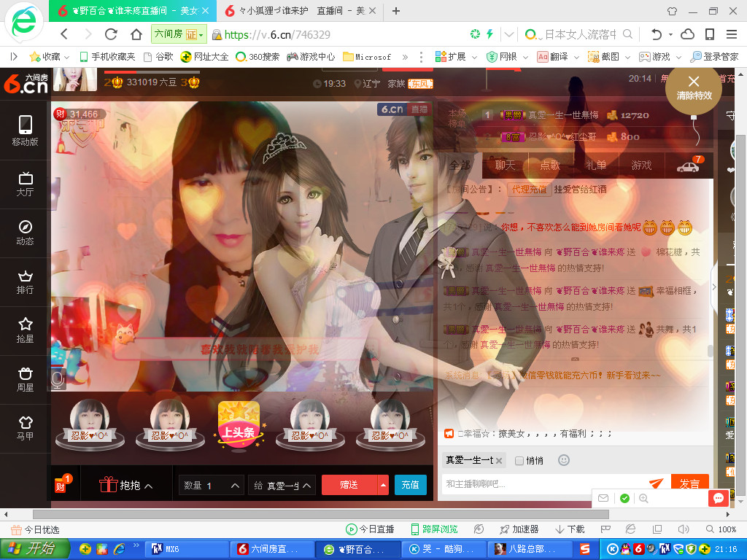747x560 pixels.
Task: Switch to 礼单 gift list tab
Action: [595, 166]
